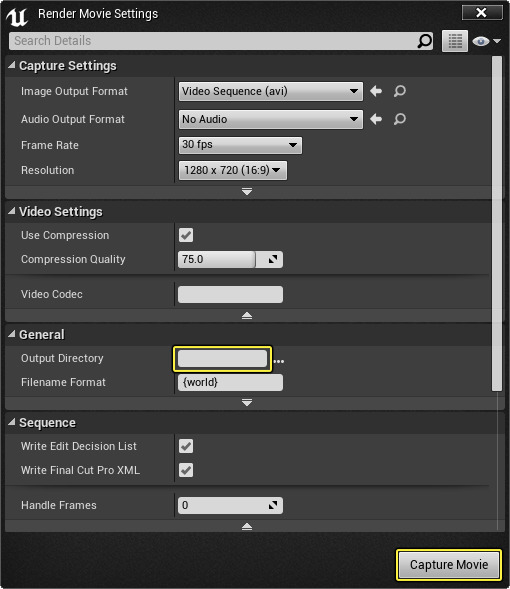
Task: Click the Handle Frames value field
Action: click(x=230, y=505)
